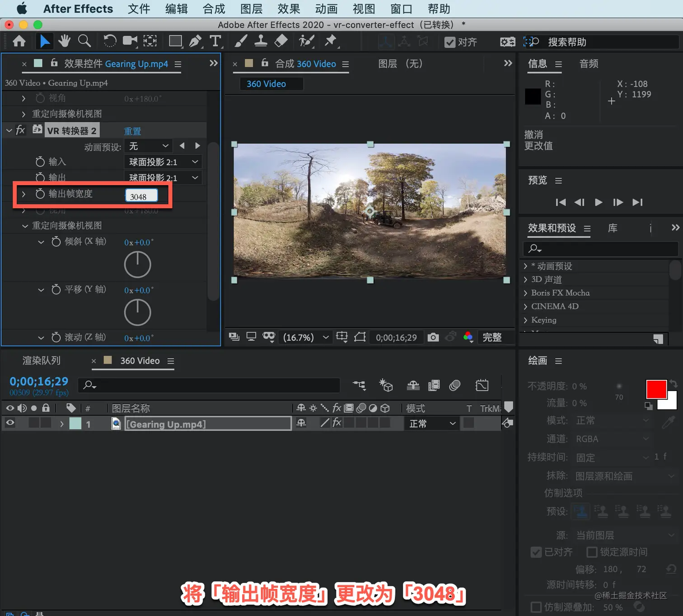Screen dimensions: 683x616
Task: Select the Clone Stamp tool
Action: coord(261,41)
